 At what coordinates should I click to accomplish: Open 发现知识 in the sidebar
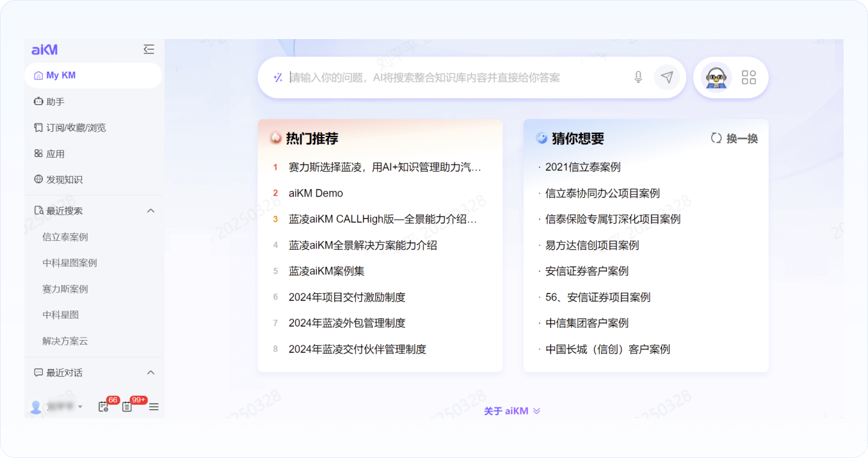[64, 179]
